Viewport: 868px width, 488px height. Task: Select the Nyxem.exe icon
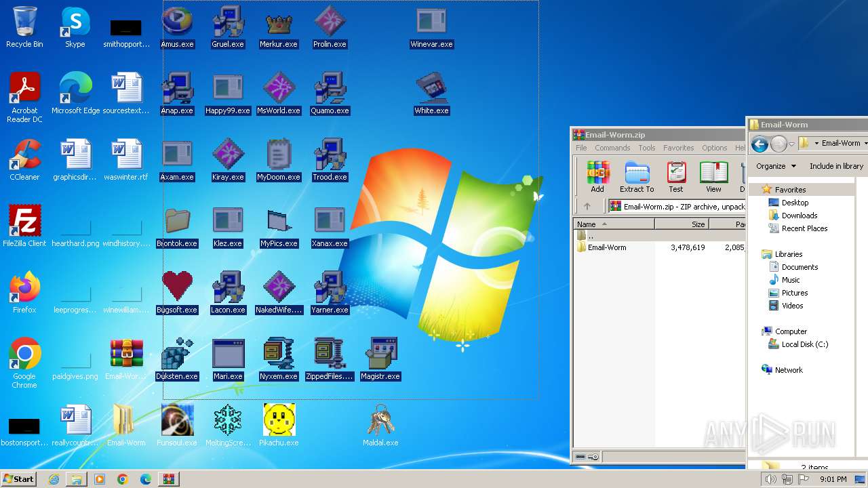(279, 359)
